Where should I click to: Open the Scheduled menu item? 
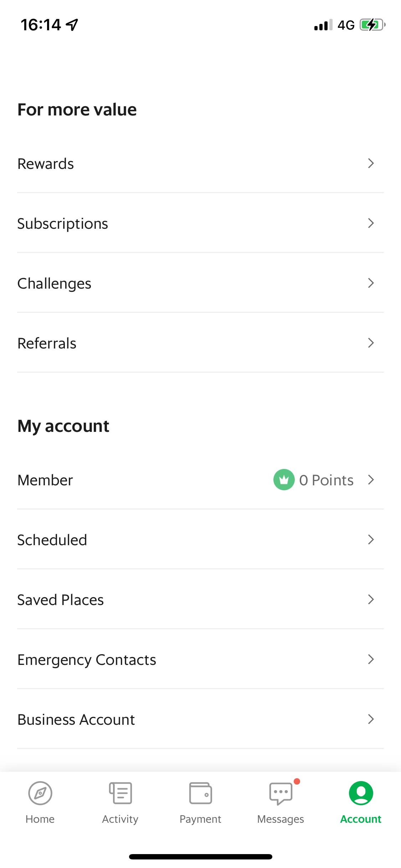click(52, 540)
